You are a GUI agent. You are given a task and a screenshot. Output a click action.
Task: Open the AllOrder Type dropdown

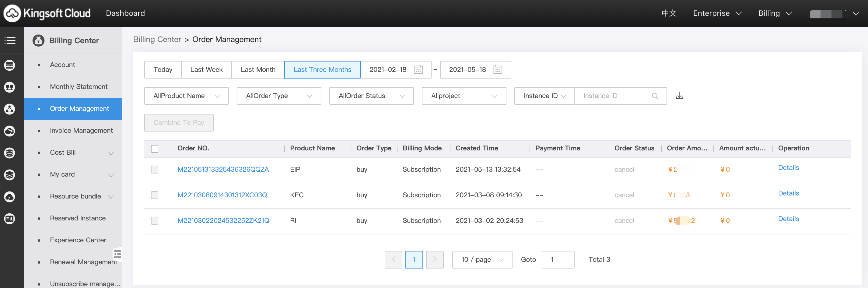(x=279, y=96)
